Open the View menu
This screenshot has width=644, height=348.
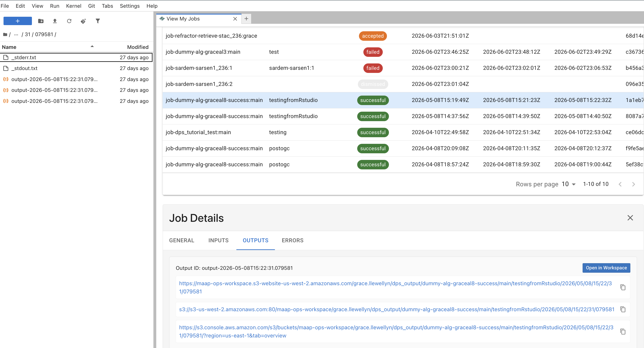37,6
